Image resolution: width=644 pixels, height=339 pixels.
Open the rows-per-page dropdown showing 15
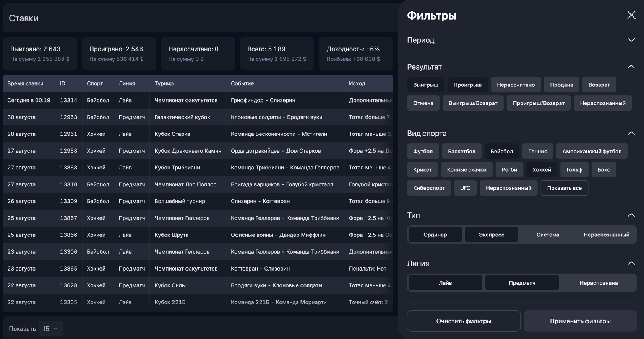(x=50, y=329)
